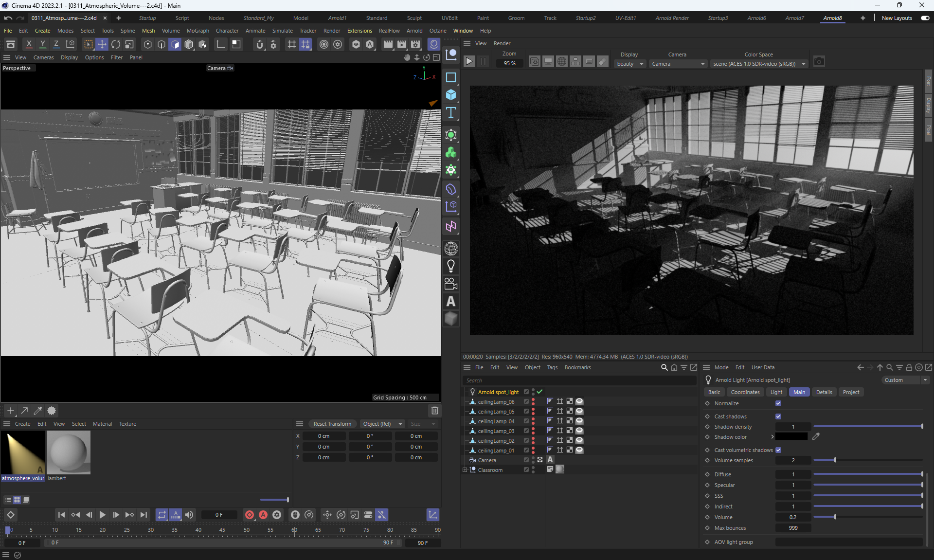Switch to the Details tab
This screenshot has height=560, width=934.
(x=824, y=392)
